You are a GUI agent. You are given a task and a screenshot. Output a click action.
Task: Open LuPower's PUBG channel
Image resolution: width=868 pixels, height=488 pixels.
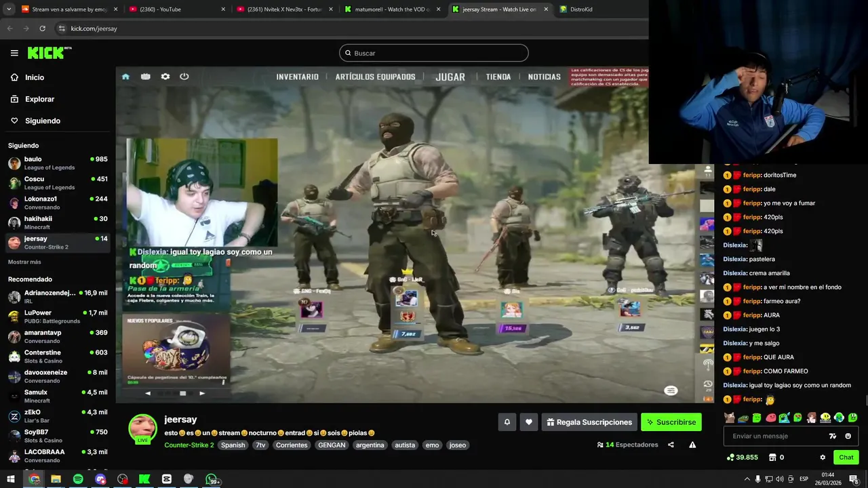[x=58, y=317]
